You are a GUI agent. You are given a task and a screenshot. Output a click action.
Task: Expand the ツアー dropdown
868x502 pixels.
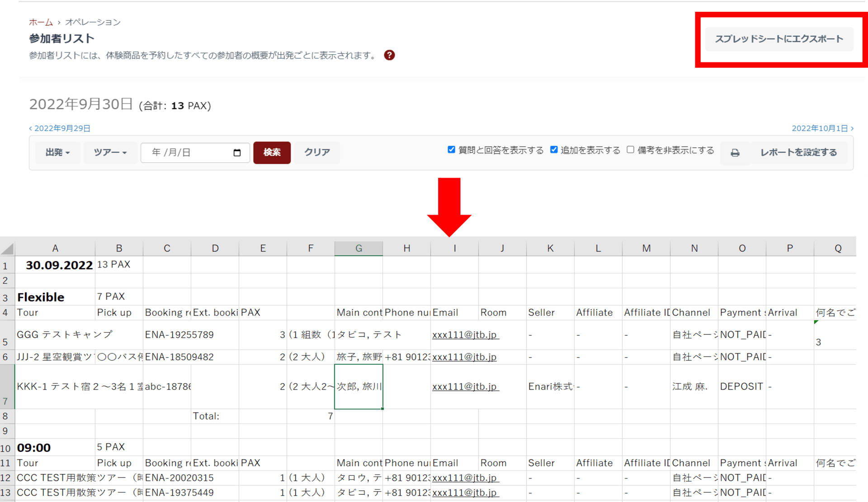coord(110,152)
